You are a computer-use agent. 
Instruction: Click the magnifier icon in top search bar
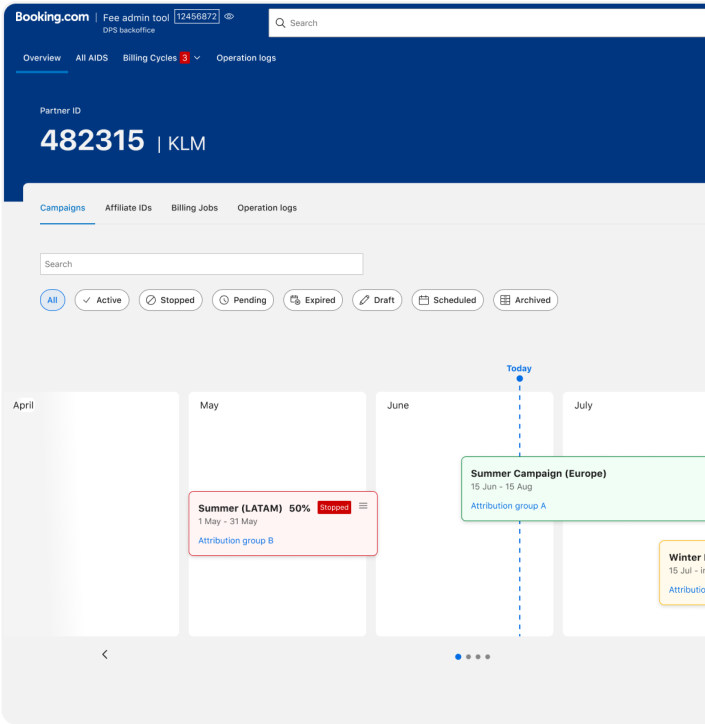point(281,23)
